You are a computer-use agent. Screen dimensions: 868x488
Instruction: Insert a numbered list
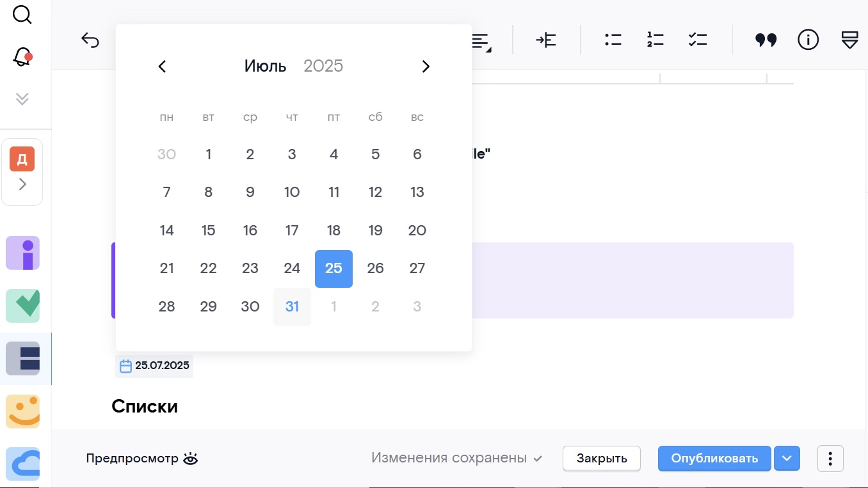[655, 40]
